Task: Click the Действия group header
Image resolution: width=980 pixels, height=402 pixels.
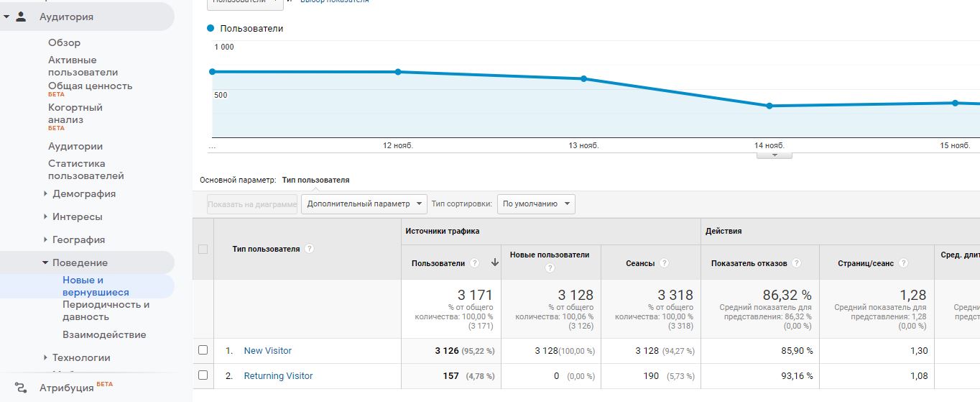Action: 724,231
